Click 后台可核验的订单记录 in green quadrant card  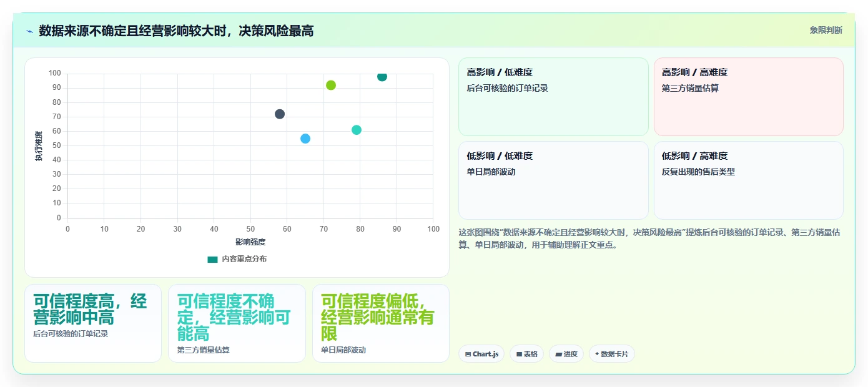click(508, 89)
